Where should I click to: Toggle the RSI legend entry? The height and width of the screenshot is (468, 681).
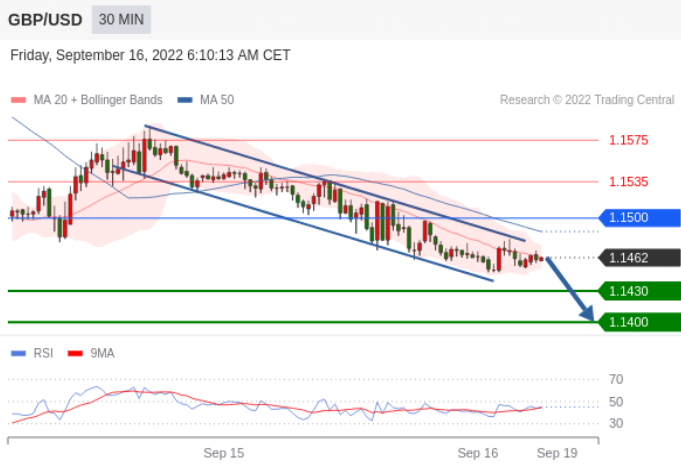point(32,353)
